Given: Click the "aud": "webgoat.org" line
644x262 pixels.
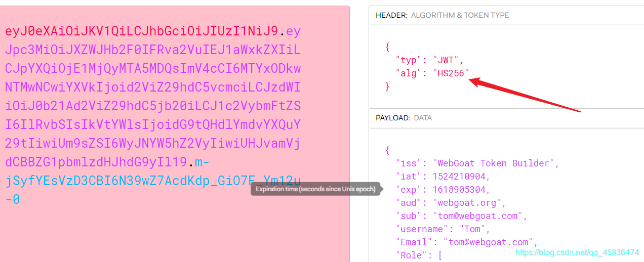Looking at the screenshot, I should click(x=451, y=203).
